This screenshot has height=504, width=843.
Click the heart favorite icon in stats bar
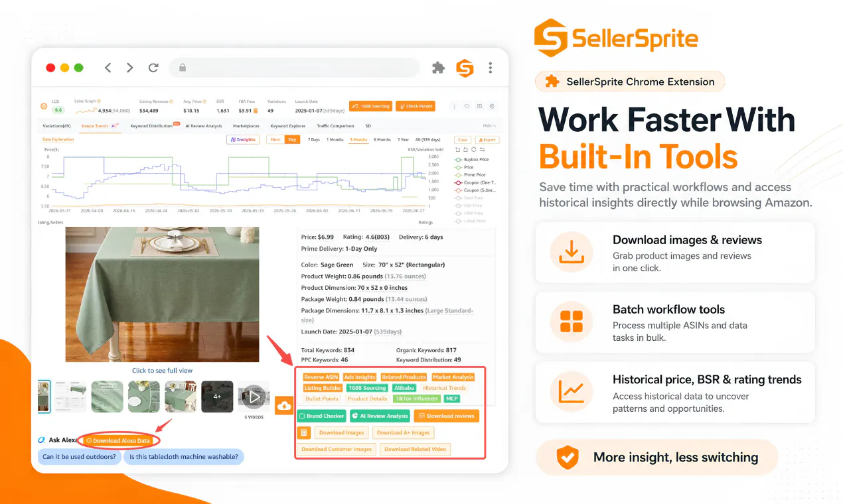pyautogui.click(x=467, y=106)
